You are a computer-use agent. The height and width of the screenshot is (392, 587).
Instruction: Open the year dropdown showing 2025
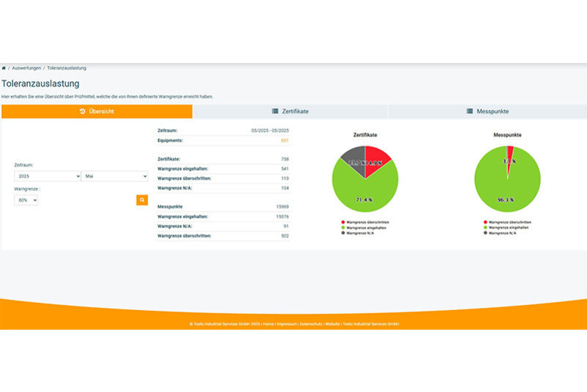tap(48, 176)
